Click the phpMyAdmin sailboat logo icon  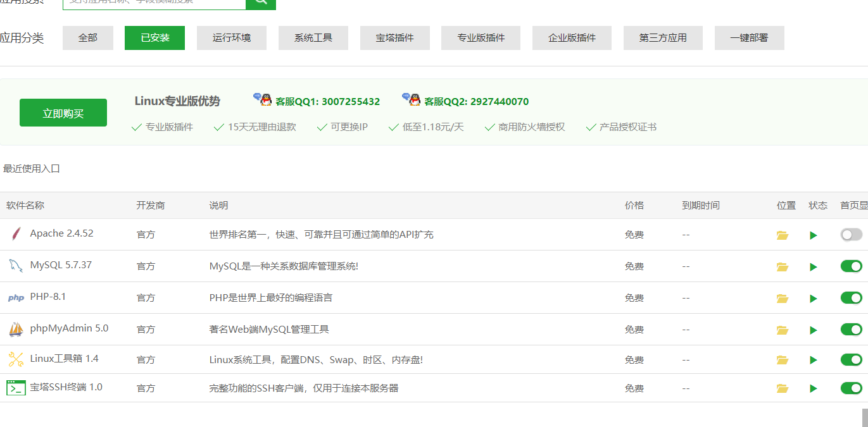[x=16, y=329]
